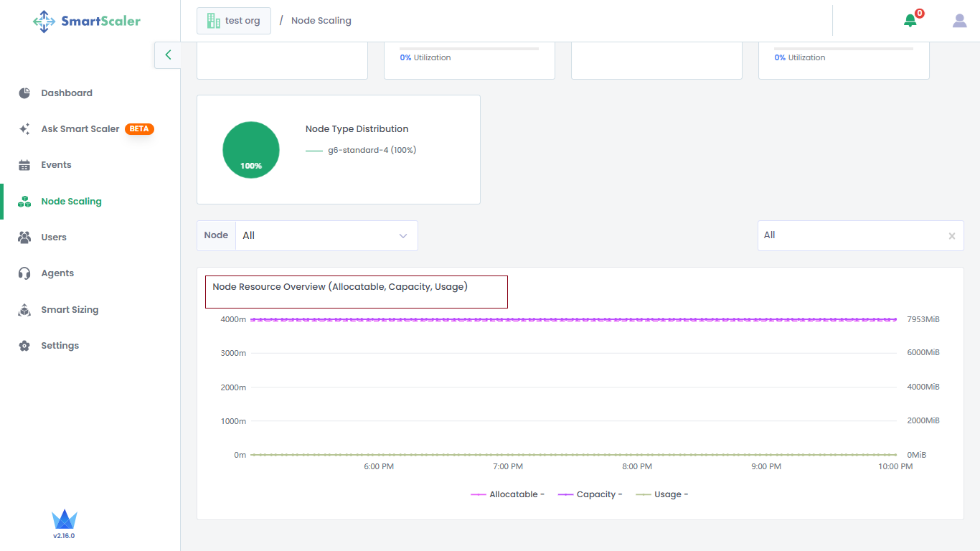Viewport: 980px width, 551px height.
Task: Click the red notification count badge
Action: [x=919, y=13]
